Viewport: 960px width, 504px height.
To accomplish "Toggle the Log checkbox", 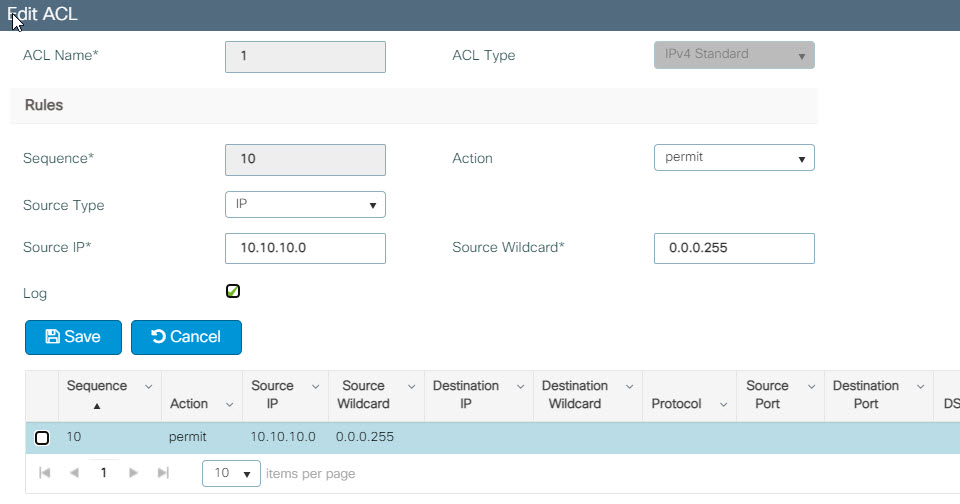I will (233, 291).
